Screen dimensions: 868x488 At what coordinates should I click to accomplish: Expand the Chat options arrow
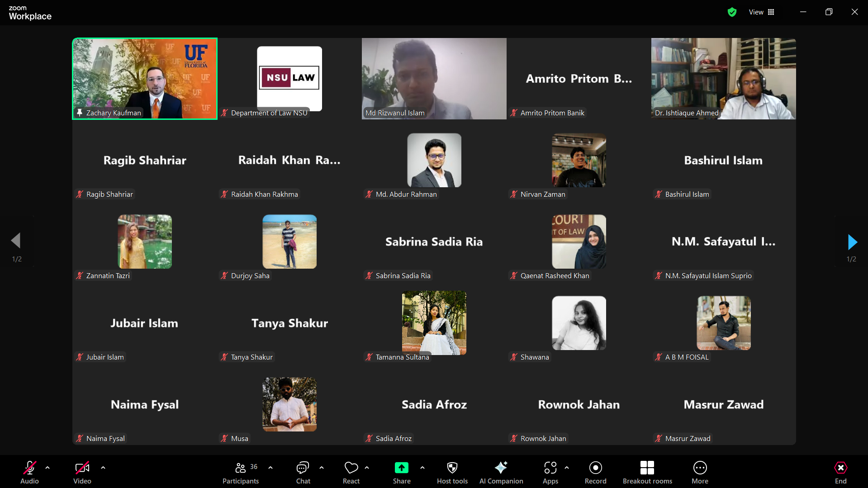pyautogui.click(x=322, y=468)
